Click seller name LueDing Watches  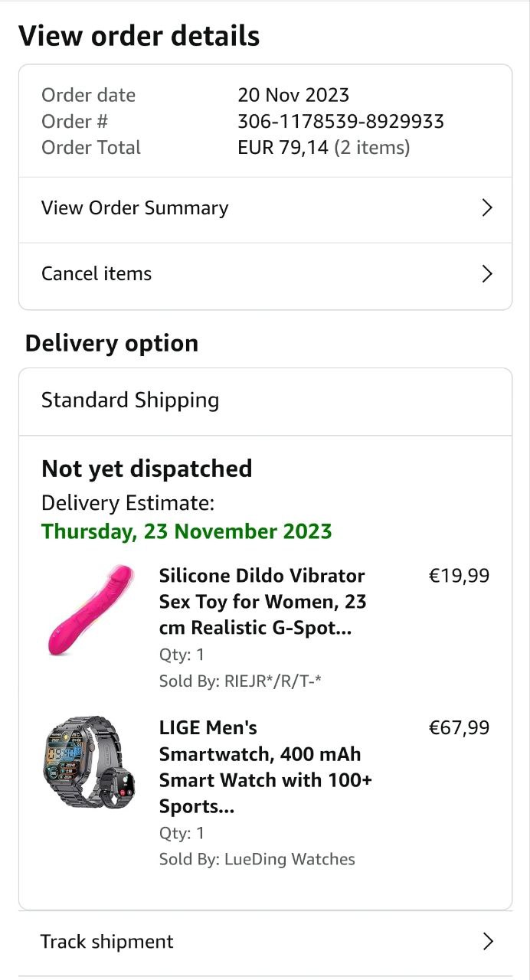pos(290,859)
